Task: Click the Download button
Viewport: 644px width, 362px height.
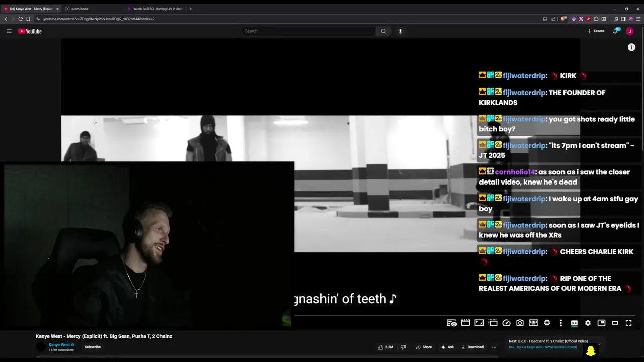Action: (x=472, y=347)
